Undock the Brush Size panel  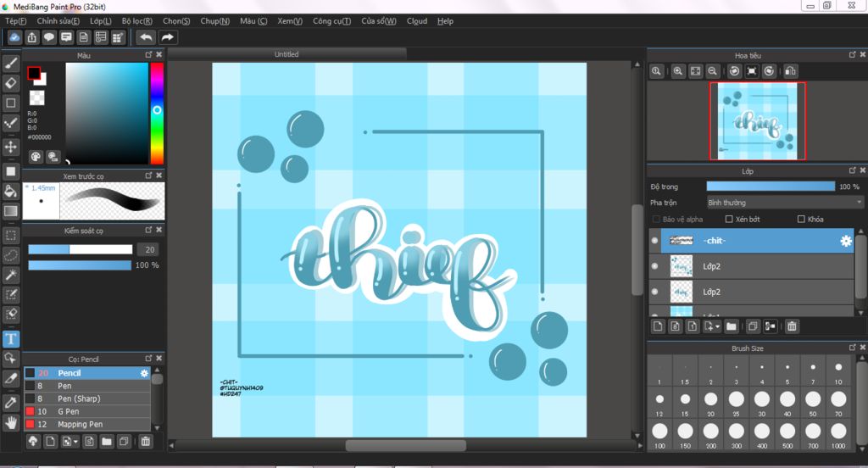coord(852,348)
